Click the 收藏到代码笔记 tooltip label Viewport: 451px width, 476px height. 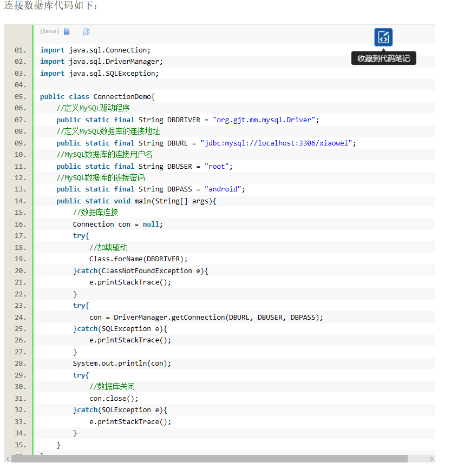coord(383,58)
